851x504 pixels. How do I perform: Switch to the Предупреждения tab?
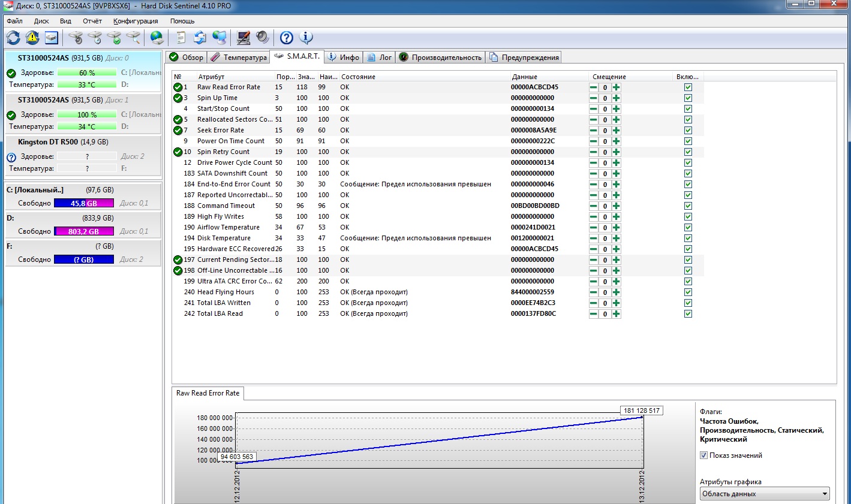(x=524, y=58)
